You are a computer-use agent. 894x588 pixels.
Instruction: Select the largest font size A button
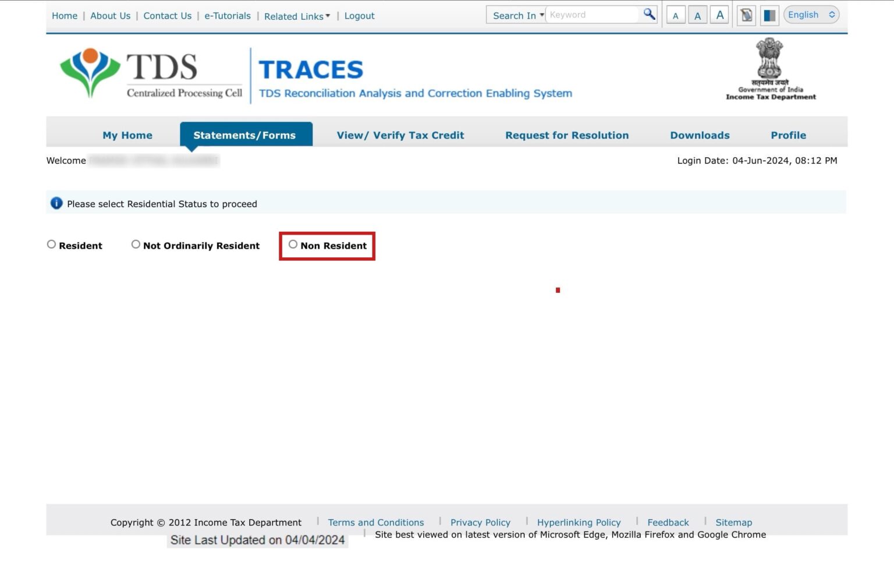719,15
